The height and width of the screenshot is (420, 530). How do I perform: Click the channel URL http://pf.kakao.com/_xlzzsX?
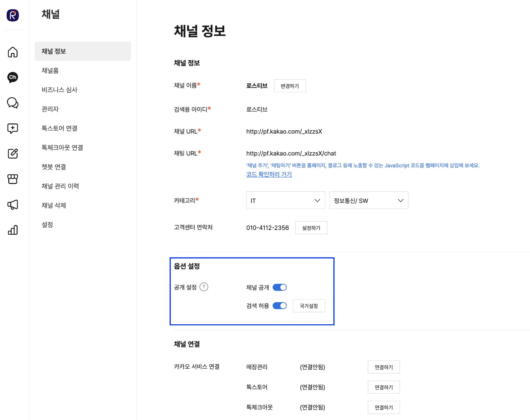pyautogui.click(x=284, y=131)
